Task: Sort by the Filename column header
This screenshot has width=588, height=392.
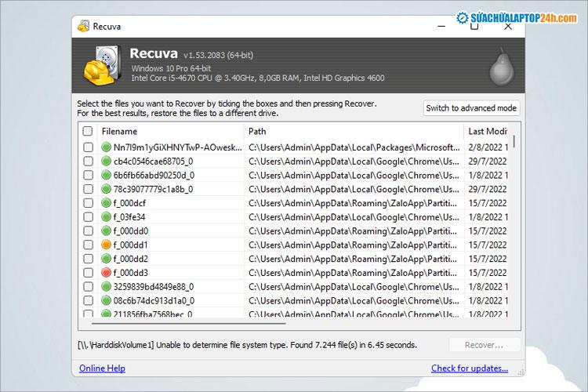Action: coord(171,131)
